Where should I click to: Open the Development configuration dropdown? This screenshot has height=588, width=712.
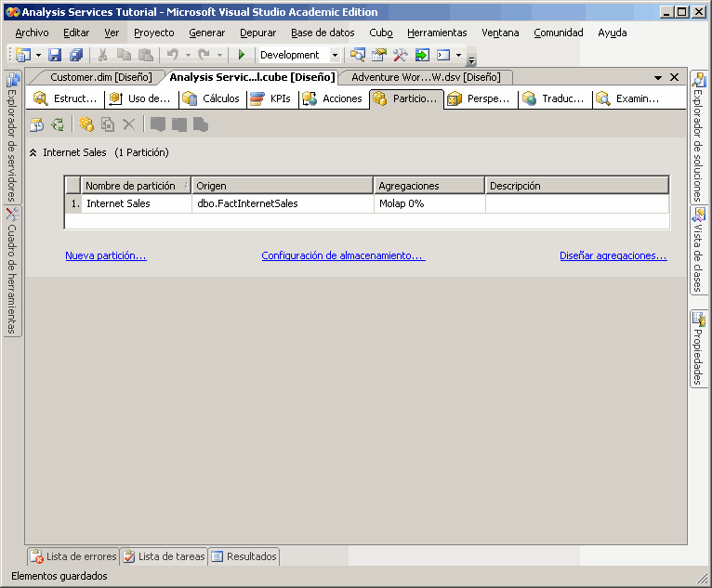coord(336,56)
